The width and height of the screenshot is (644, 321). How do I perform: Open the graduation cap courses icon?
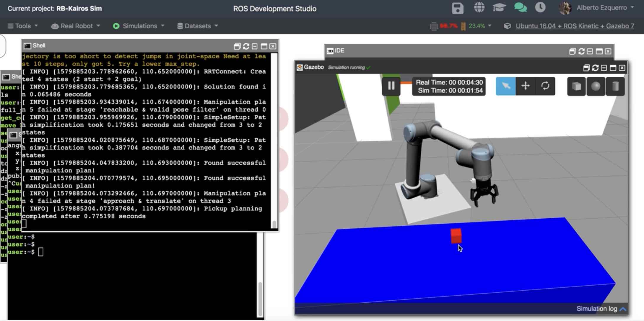pyautogui.click(x=499, y=7)
